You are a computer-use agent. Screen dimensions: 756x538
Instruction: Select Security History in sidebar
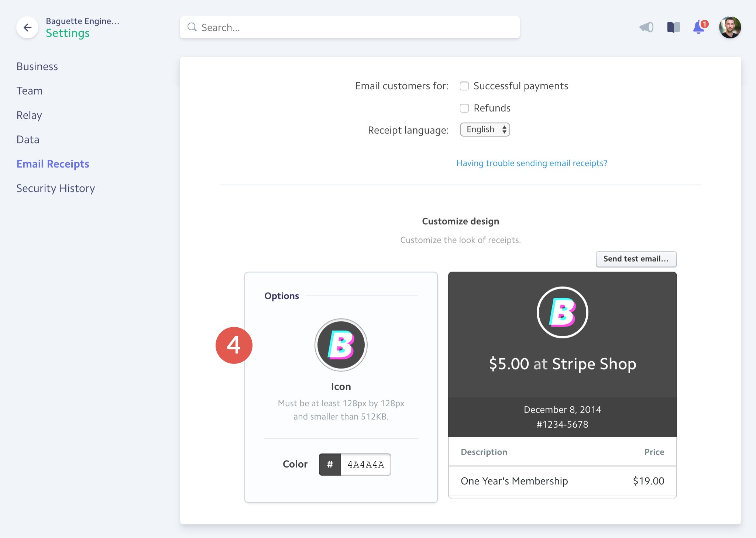click(56, 188)
